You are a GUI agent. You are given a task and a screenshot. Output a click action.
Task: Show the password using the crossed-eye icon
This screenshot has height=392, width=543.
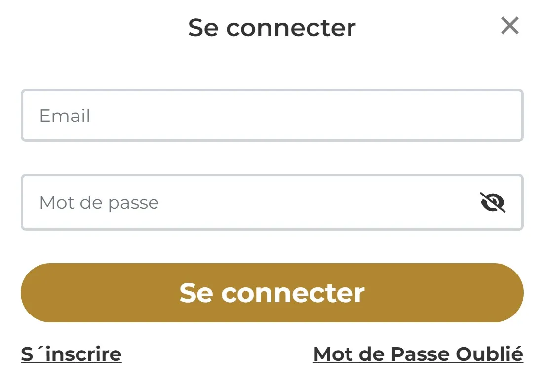(493, 202)
